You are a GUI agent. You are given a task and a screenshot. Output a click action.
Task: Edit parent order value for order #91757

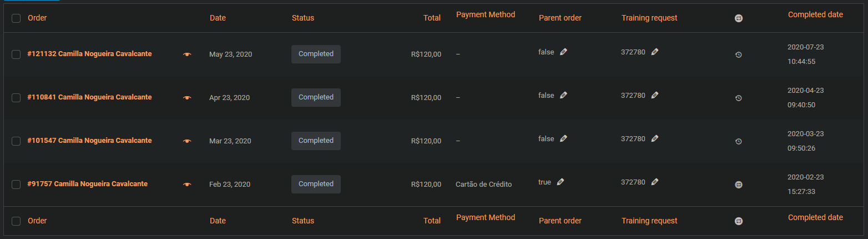[x=561, y=182]
